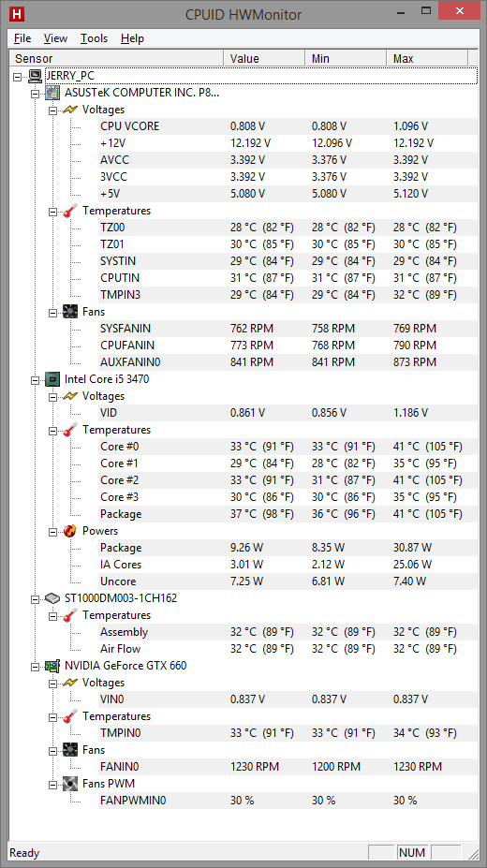Click the ST1000DM003 hard drive icon
The height and width of the screenshot is (868, 487).
pos(53,598)
